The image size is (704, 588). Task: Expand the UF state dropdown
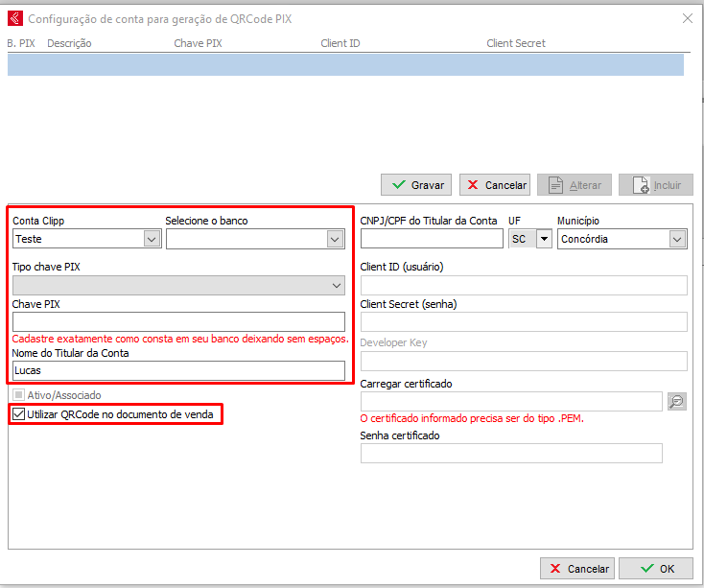click(544, 239)
